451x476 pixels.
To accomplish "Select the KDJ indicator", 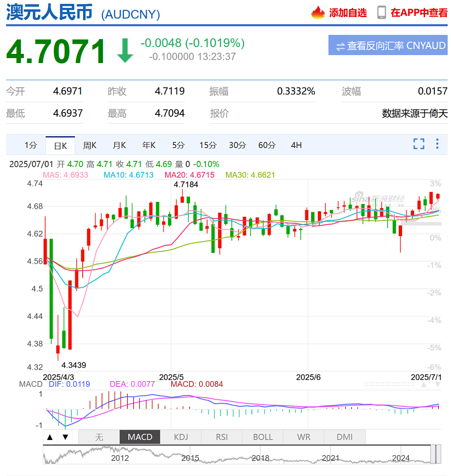I will (181, 437).
